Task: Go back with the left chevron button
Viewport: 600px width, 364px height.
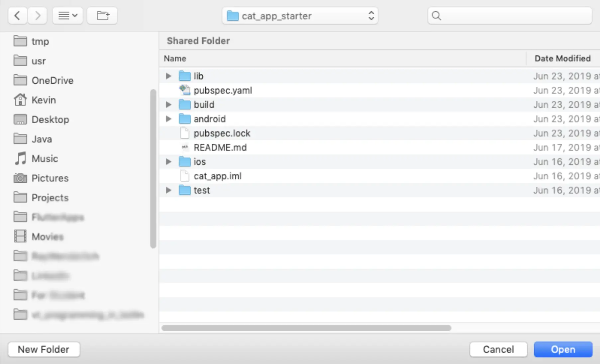Action: (18, 16)
